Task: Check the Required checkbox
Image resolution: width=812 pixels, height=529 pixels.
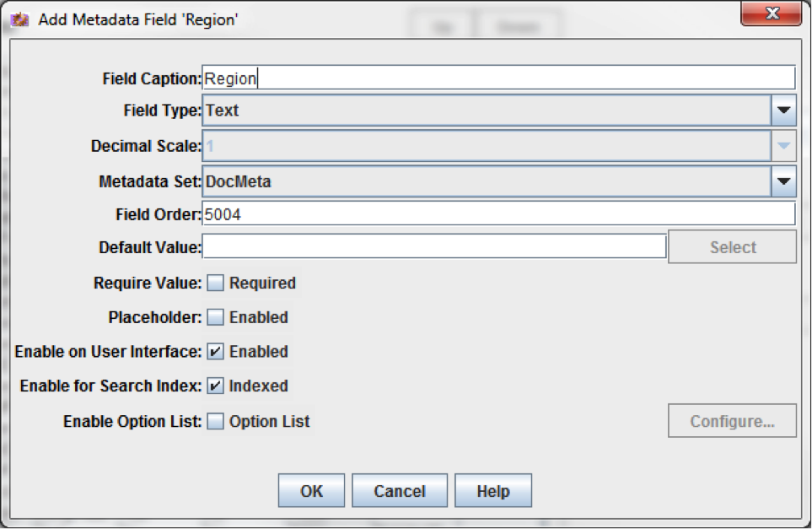Action: [x=215, y=283]
